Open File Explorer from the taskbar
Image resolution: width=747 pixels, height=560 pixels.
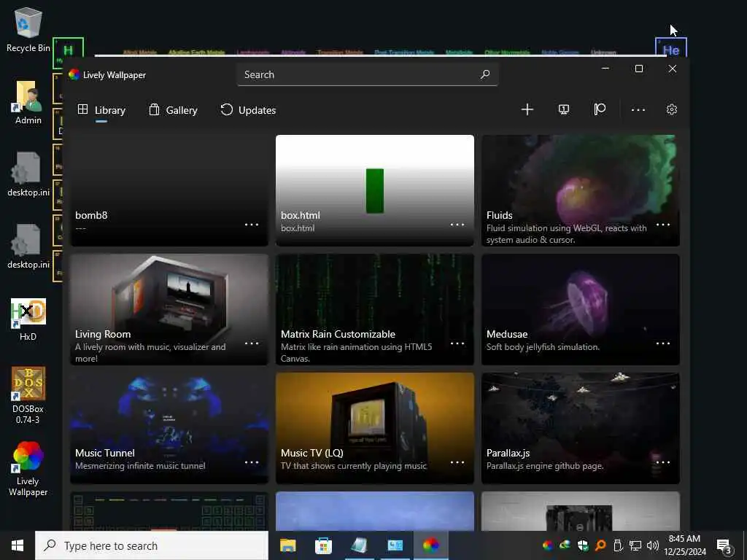287,545
